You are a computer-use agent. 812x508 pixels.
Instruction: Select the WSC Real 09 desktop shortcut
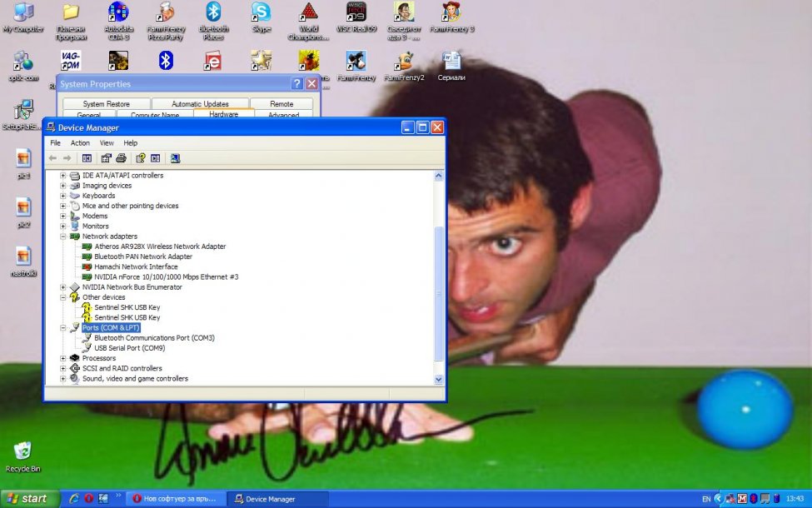tap(356, 13)
